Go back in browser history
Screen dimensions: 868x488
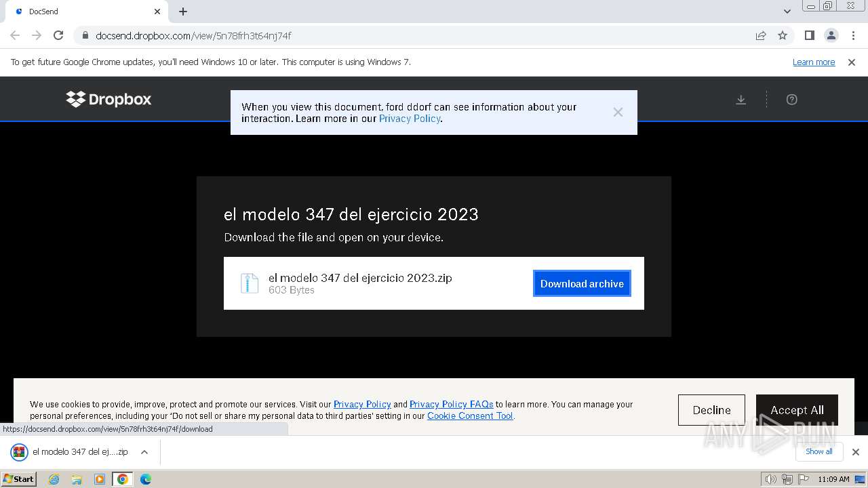(x=15, y=35)
